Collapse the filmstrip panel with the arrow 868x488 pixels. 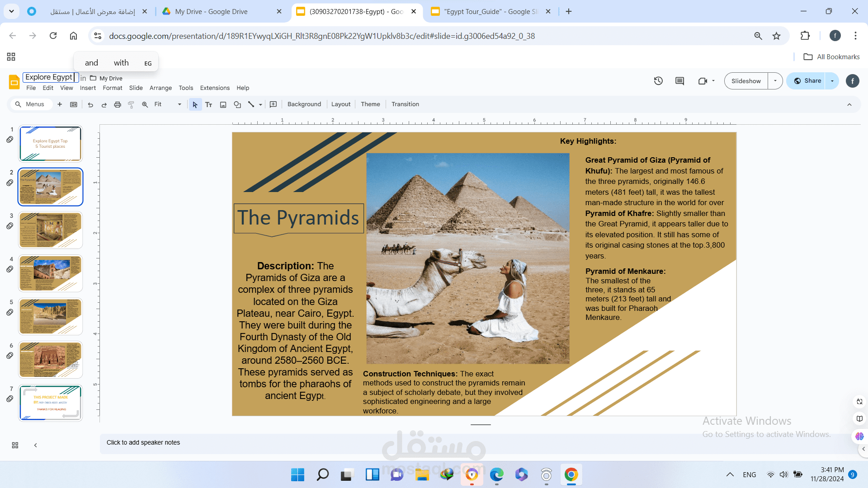(x=35, y=445)
